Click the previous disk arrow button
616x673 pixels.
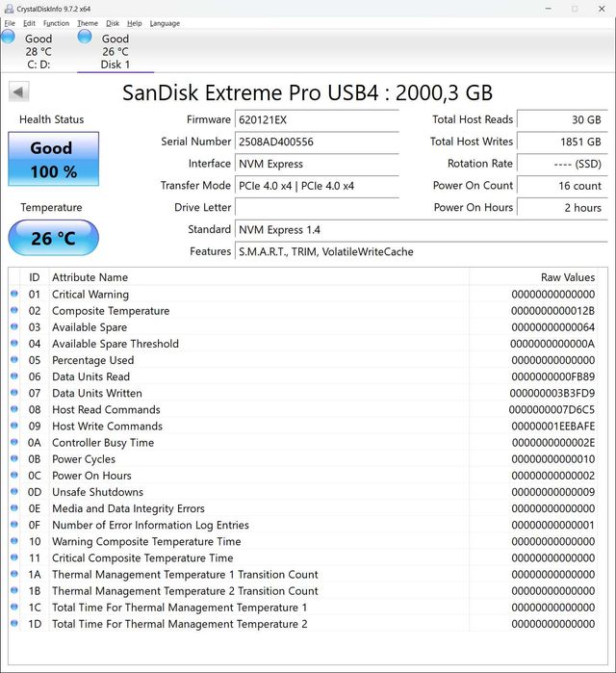19,91
